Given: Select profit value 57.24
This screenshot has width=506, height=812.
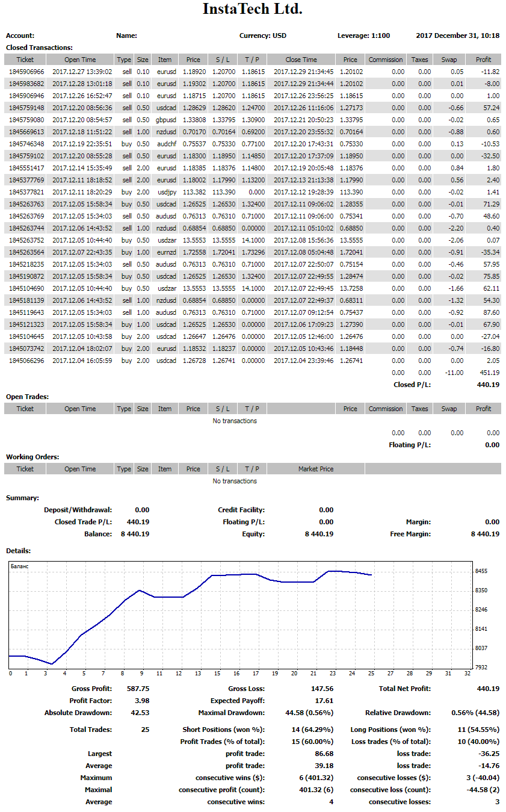Looking at the screenshot, I should [x=492, y=108].
